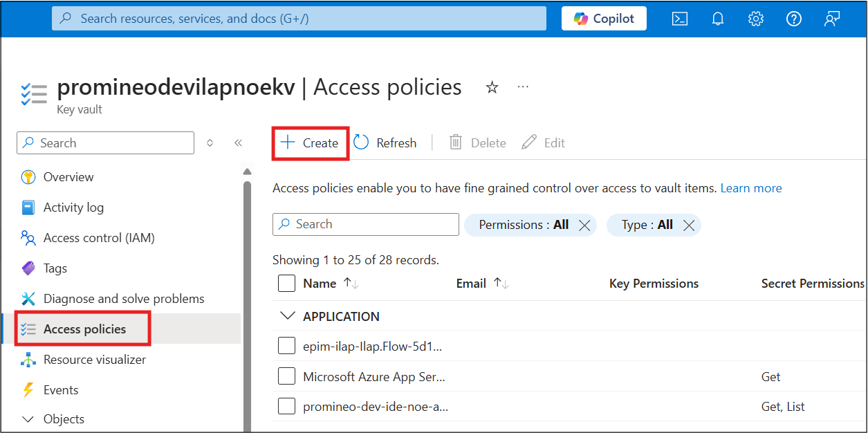Viewport: 868px width, 433px height.
Task: Check the promineo-dev-ide-noe-a... row checkbox
Action: 286,406
